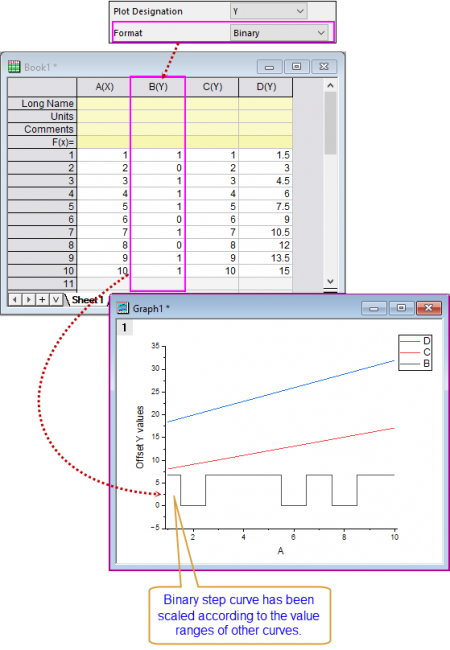
Task: Click cell D value 4.5
Action: coord(266,181)
